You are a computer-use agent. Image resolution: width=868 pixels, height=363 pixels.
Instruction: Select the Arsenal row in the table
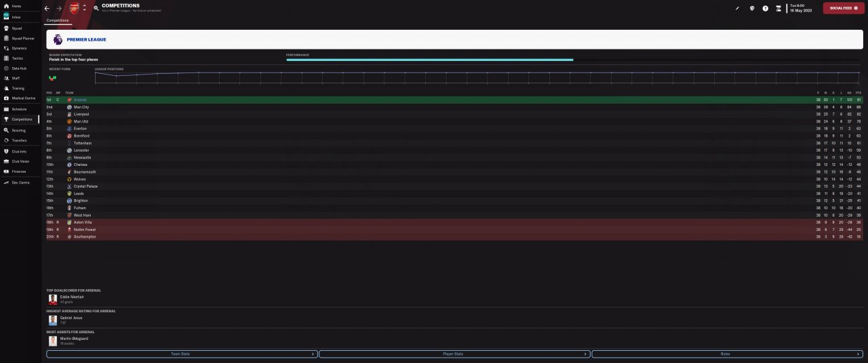click(454, 100)
